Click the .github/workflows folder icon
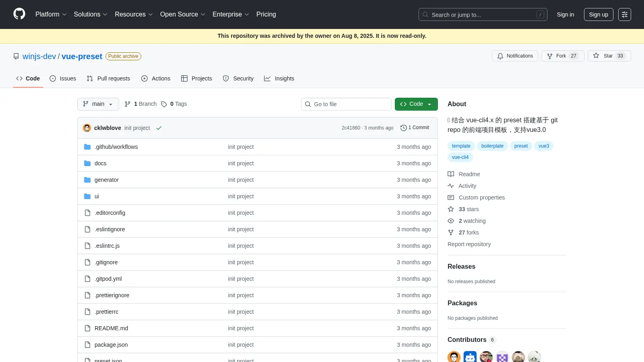 tap(87, 147)
